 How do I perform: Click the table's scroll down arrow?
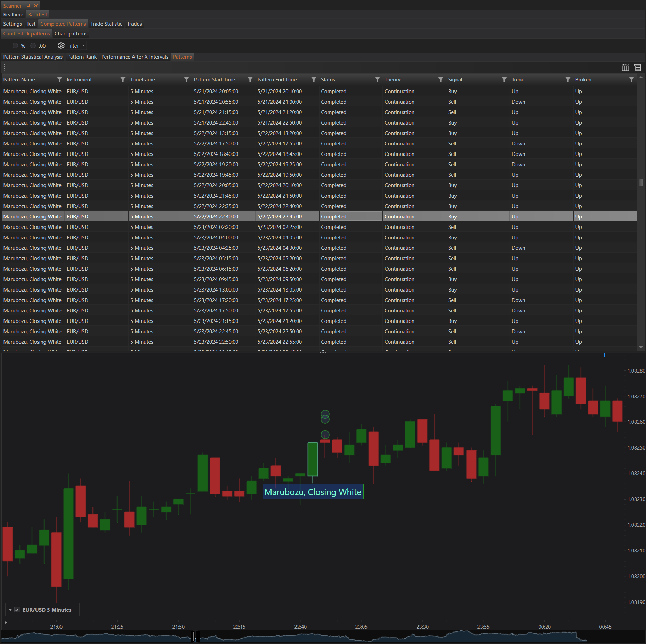click(641, 347)
